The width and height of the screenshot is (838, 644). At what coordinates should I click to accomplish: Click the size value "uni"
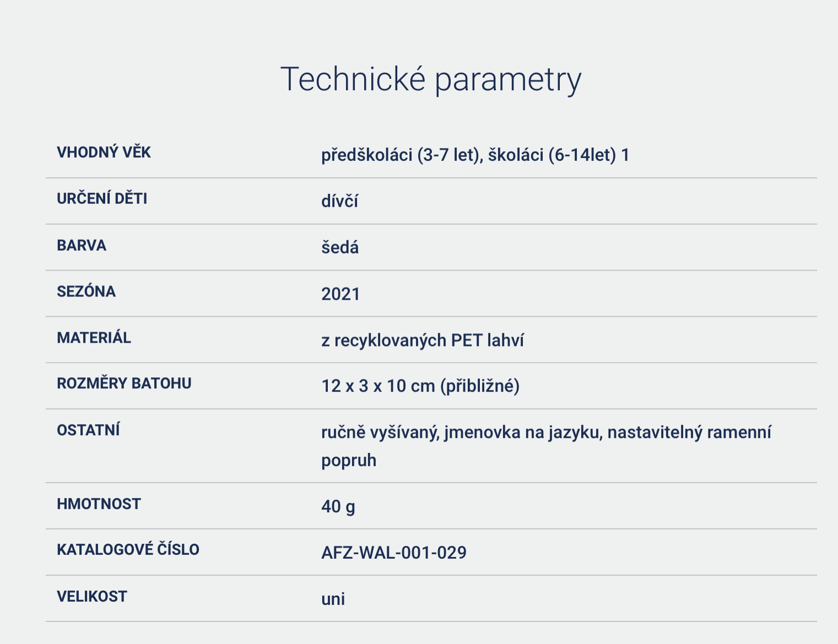pyautogui.click(x=333, y=599)
